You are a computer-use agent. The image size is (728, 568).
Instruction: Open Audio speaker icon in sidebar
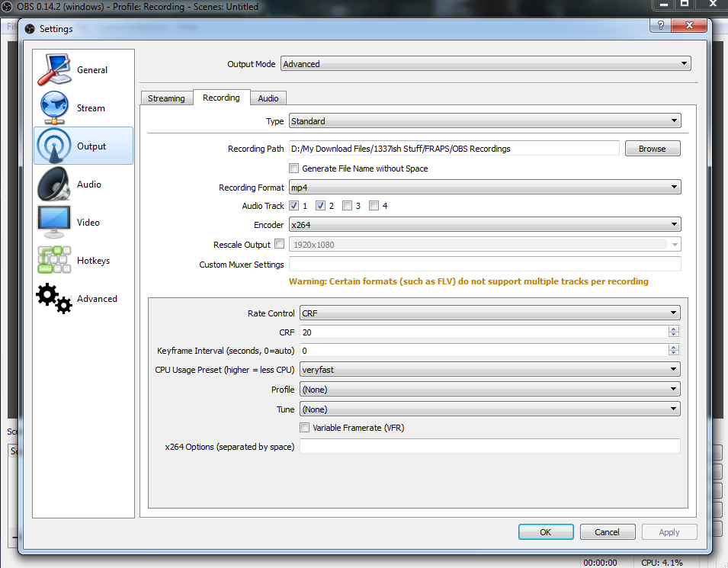pyautogui.click(x=54, y=184)
